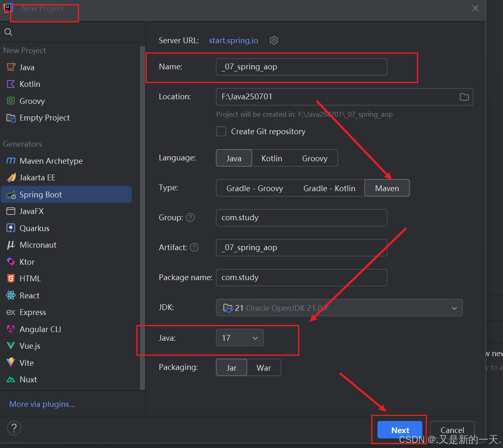503x448 pixels.
Task: Choose the Nuxt generator icon
Action: click(11, 379)
